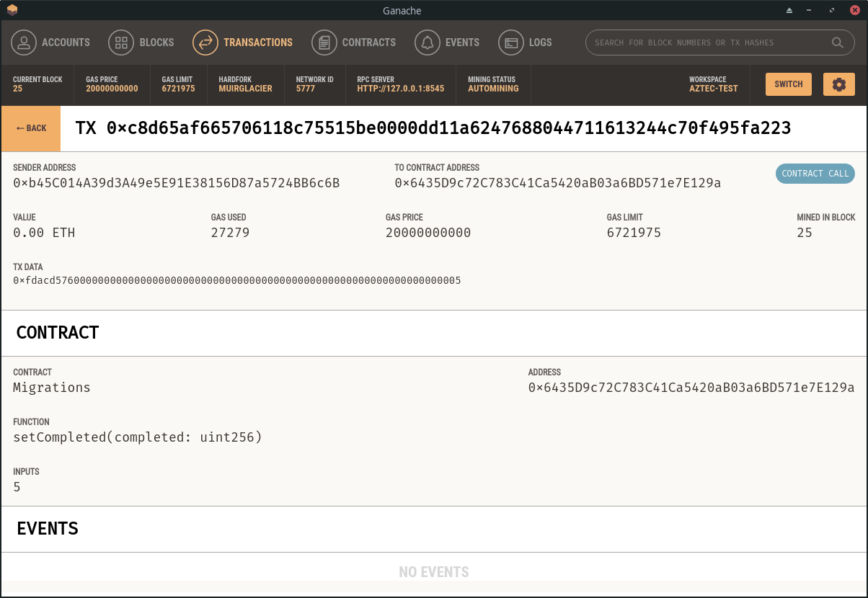Click the Switch workspace button

(x=789, y=84)
